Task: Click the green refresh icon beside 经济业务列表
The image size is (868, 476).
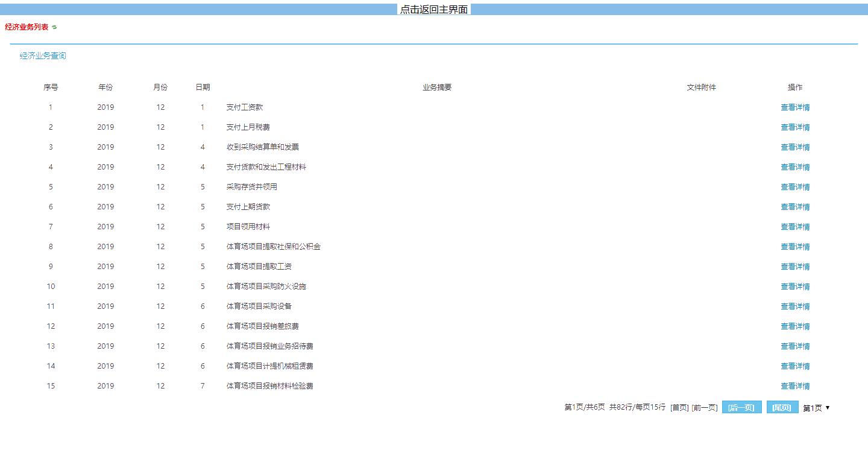Action: point(54,27)
